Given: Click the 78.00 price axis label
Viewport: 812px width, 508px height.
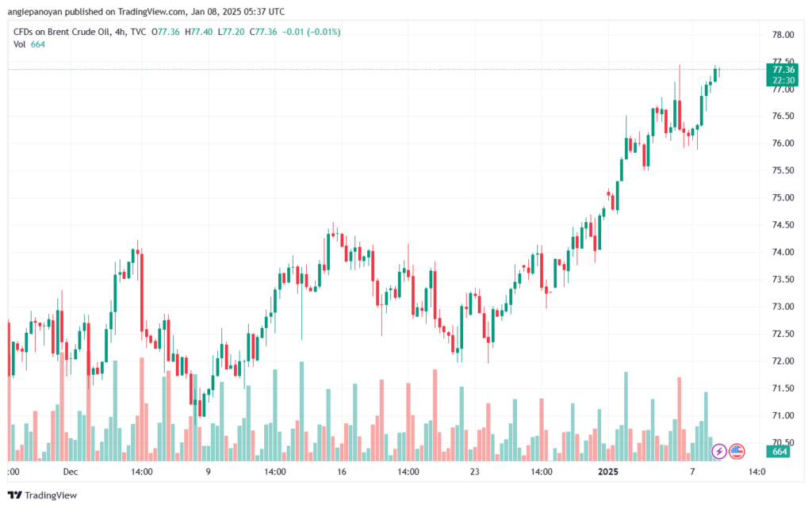Looking at the screenshot, I should (783, 35).
